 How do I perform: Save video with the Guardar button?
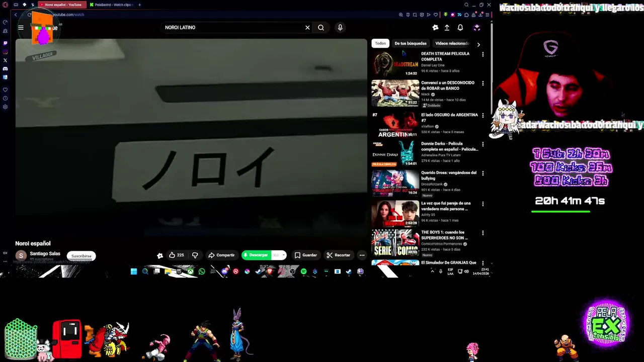click(x=306, y=255)
